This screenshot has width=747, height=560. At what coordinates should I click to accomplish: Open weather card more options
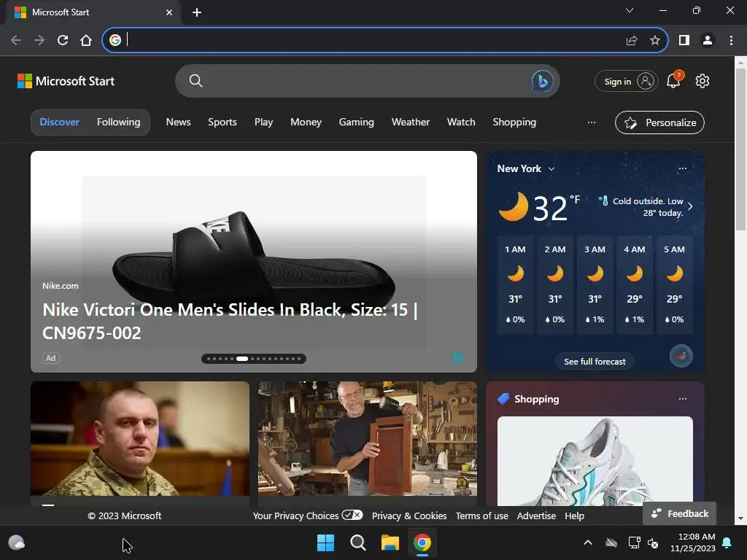(x=682, y=168)
